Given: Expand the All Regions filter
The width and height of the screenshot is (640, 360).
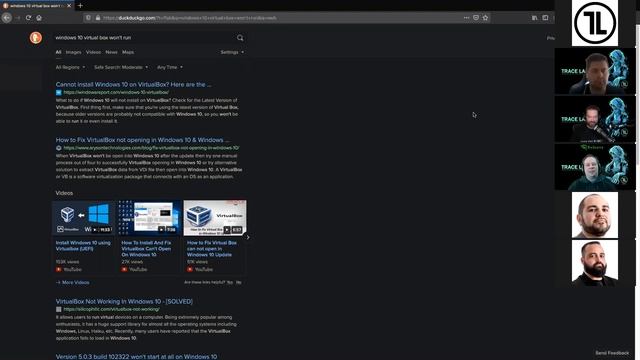Looking at the screenshot, I should click(x=70, y=67).
